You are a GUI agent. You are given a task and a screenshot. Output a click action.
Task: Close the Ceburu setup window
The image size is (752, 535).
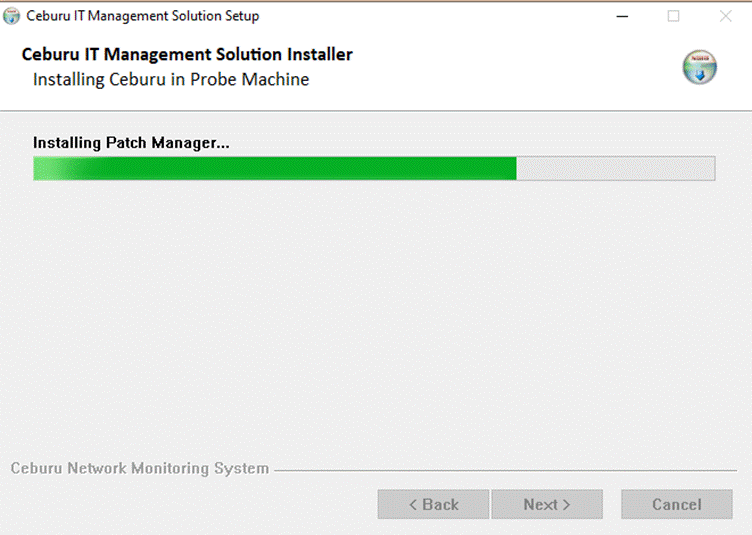[x=725, y=16]
